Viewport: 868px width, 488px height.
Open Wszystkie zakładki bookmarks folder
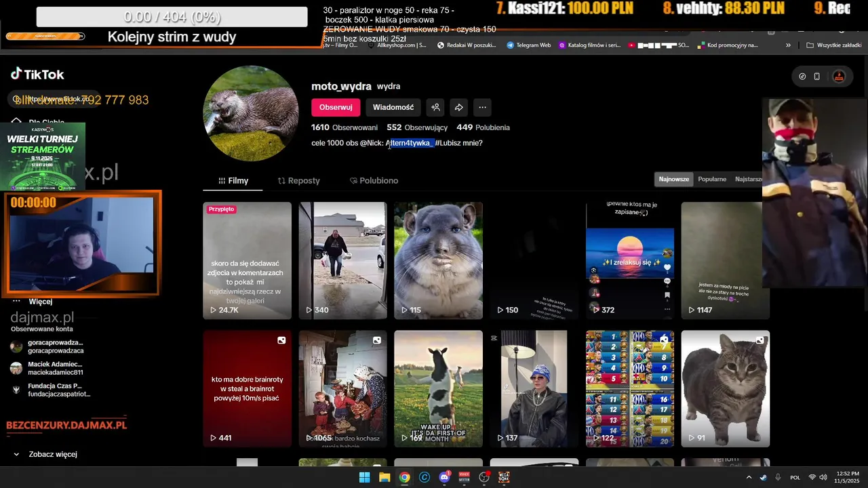pyautogui.click(x=833, y=45)
